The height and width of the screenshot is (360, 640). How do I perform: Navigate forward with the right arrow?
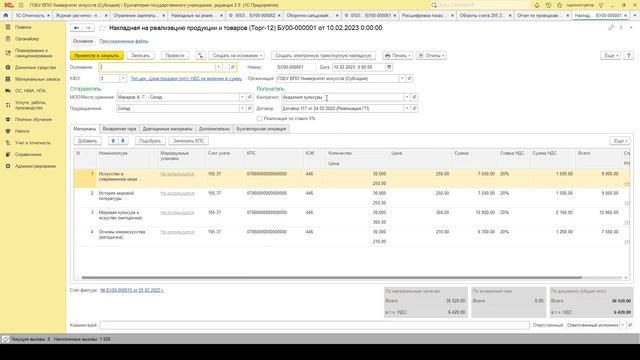click(x=88, y=28)
